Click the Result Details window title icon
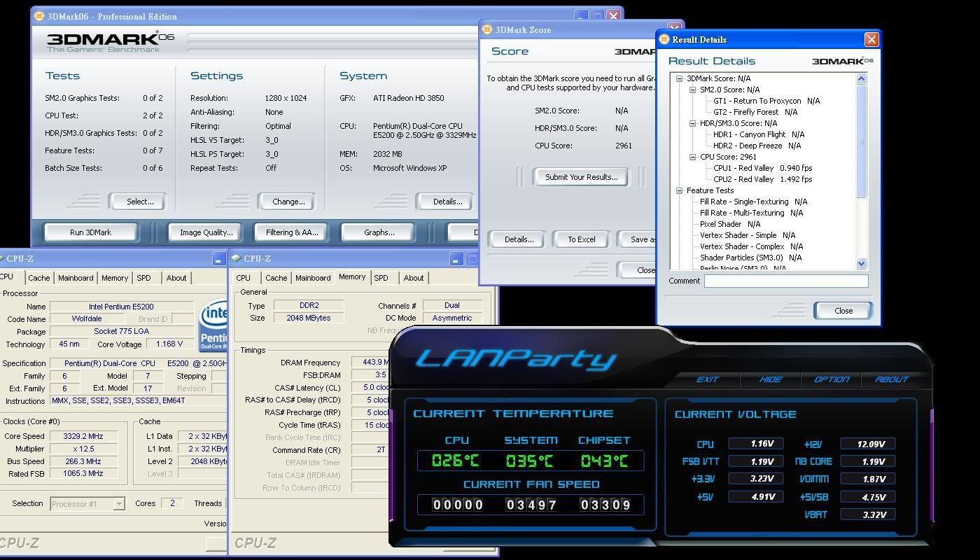 tap(664, 39)
